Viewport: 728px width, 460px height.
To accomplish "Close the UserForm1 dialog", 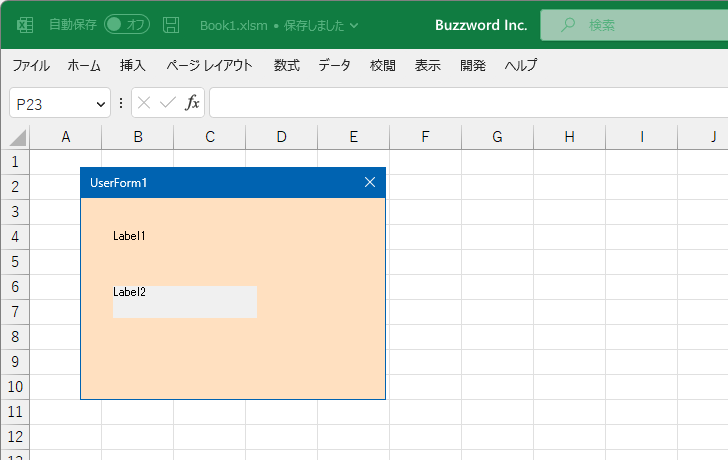I will tap(370, 182).
